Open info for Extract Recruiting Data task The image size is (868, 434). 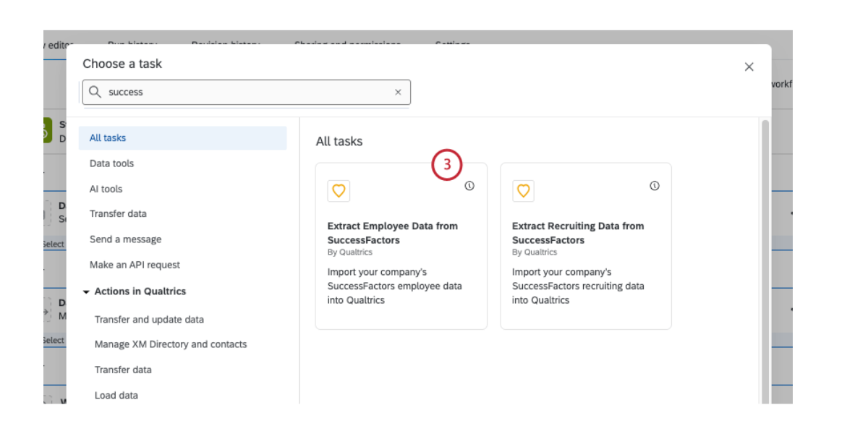pos(655,186)
